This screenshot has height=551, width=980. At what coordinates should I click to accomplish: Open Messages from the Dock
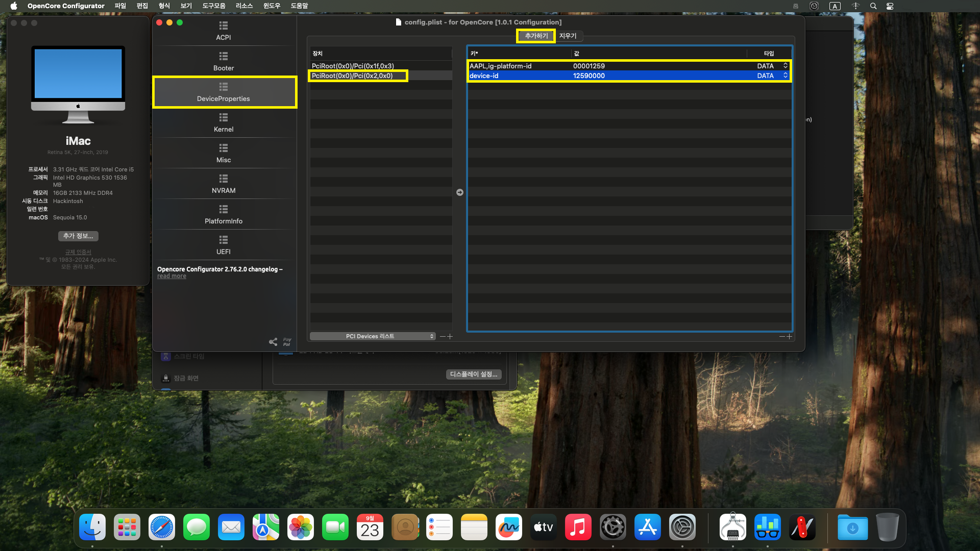197,527
